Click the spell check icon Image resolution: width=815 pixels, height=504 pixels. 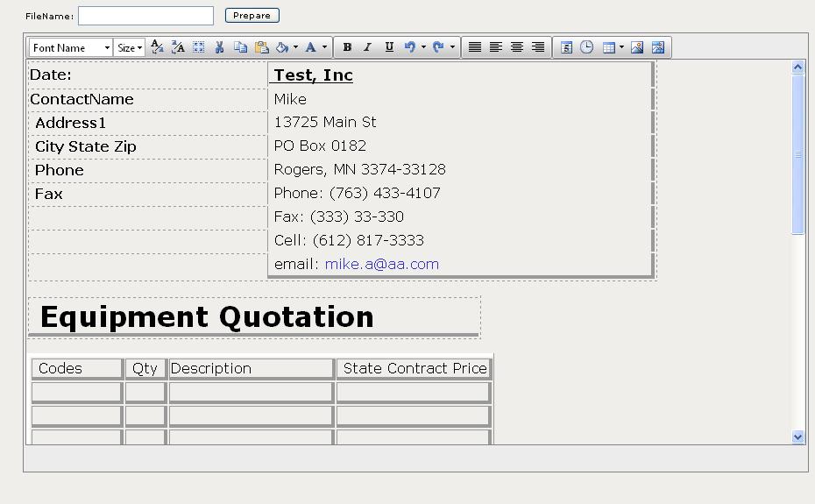(157, 47)
